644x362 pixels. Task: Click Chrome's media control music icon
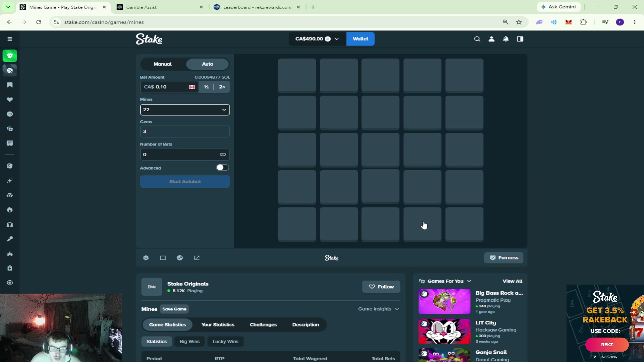[605, 22]
